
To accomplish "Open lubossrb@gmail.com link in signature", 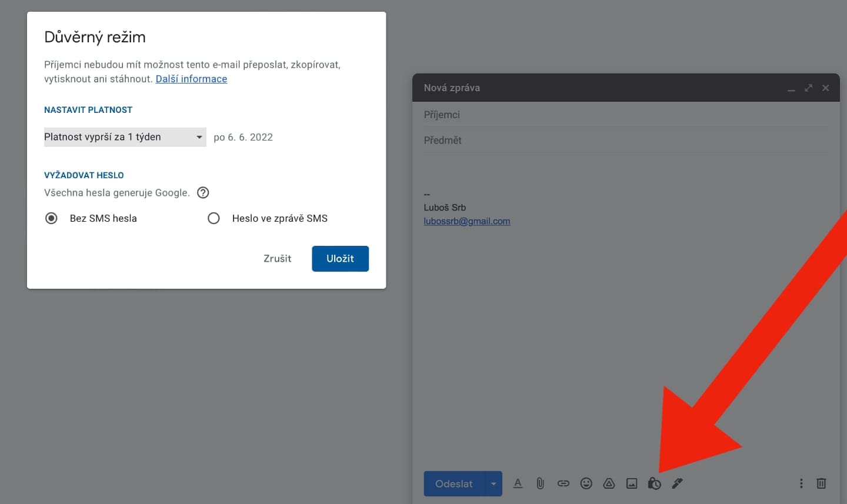I will pyautogui.click(x=467, y=221).
